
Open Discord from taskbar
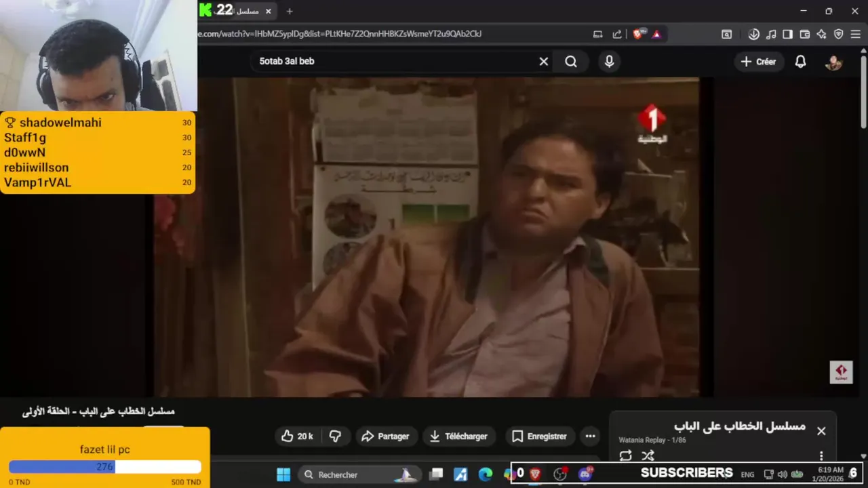click(x=585, y=474)
